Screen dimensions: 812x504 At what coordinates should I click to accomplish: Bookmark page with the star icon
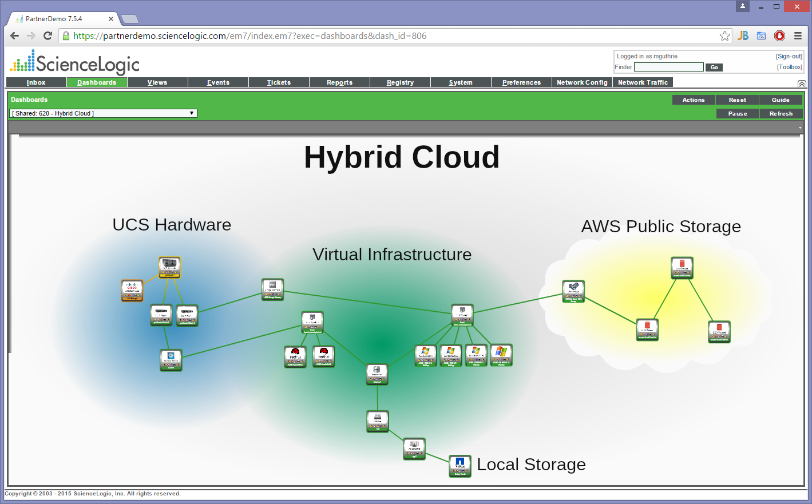tap(724, 35)
